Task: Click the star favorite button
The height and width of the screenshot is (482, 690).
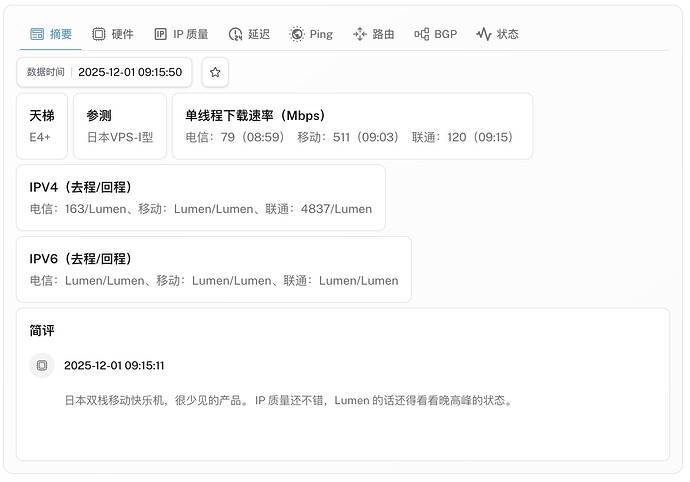Action: coord(215,72)
